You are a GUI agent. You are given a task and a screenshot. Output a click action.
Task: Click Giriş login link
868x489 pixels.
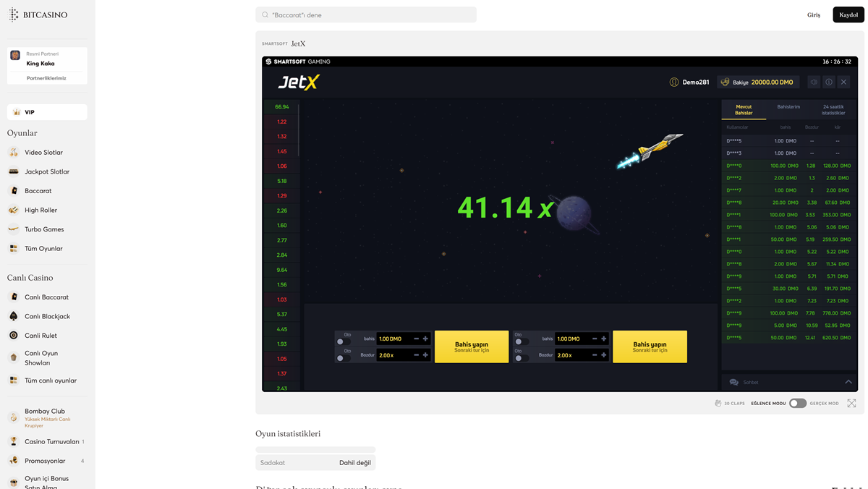(814, 14)
